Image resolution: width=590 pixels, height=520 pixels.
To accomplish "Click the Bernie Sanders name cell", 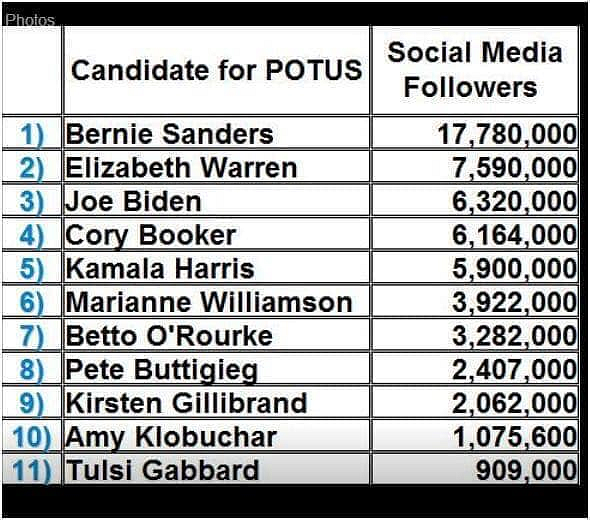I will click(216, 133).
